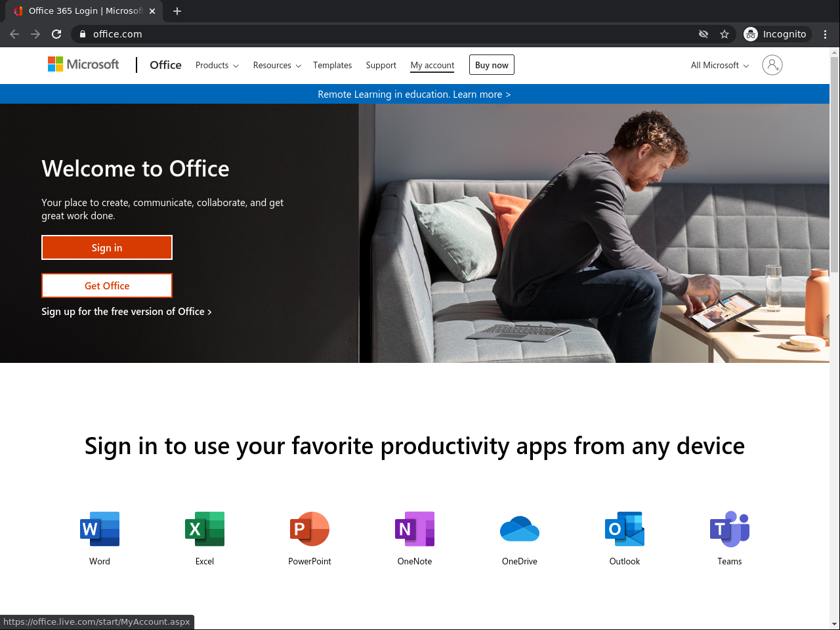Click the page vertical scrollbar thumb

(x=835, y=164)
